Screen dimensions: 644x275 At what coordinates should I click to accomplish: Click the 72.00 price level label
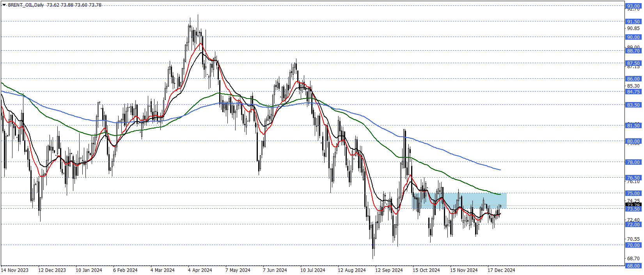click(633, 224)
